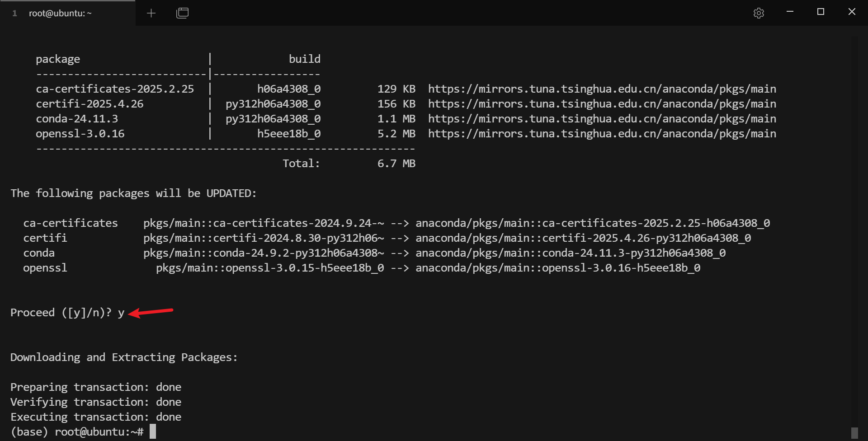Image resolution: width=868 pixels, height=441 pixels.
Task: Click the 'y' answer after Proceed prompt
Action: (x=121, y=313)
